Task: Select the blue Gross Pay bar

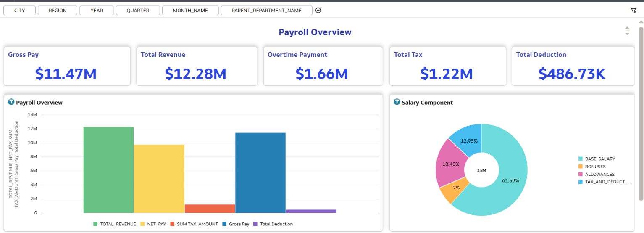Action: [x=260, y=172]
